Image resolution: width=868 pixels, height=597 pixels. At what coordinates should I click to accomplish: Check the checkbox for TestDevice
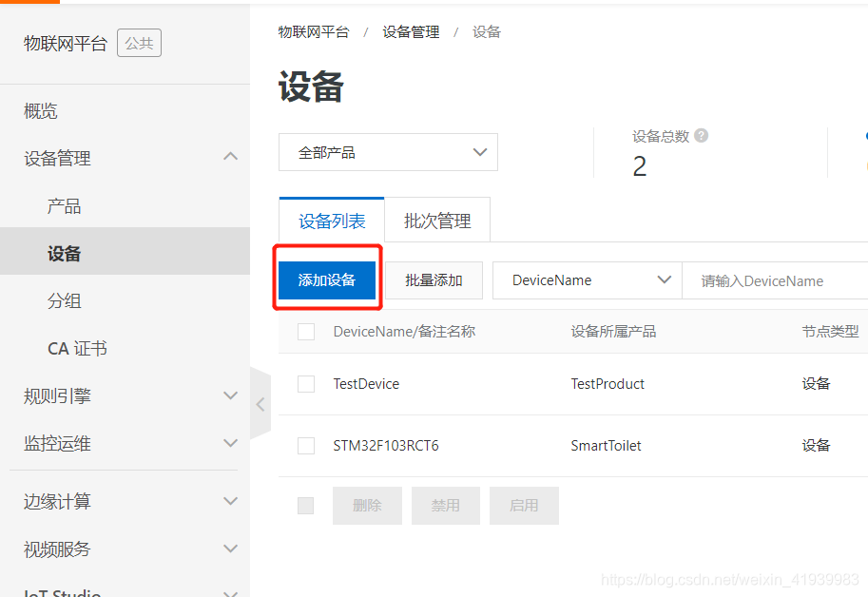click(x=305, y=383)
